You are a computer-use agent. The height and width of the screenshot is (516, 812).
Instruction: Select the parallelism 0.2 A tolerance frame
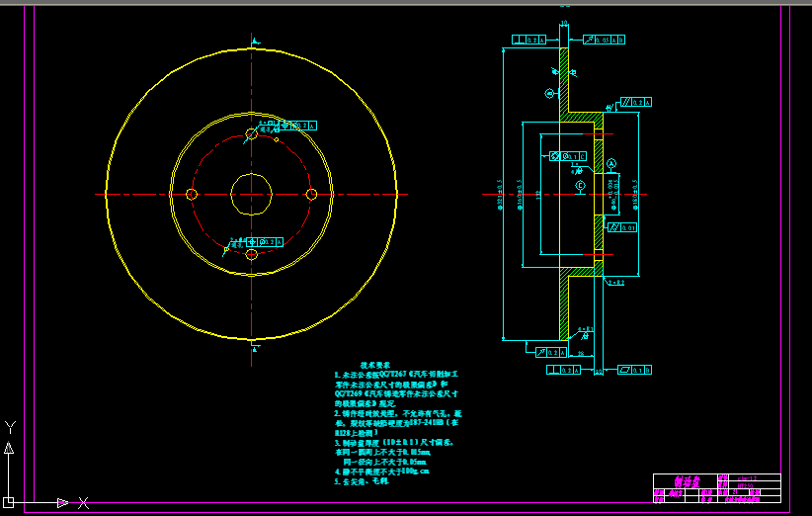tap(636, 102)
